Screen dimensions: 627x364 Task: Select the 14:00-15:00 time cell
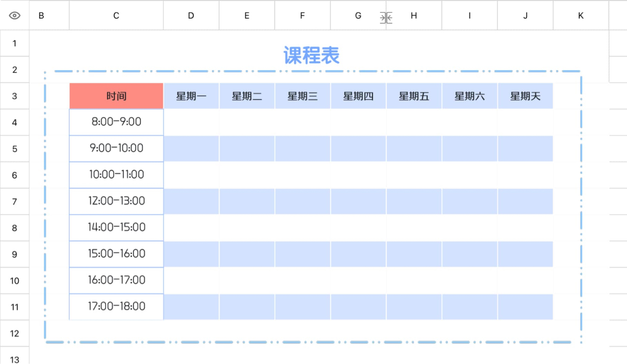[116, 228]
